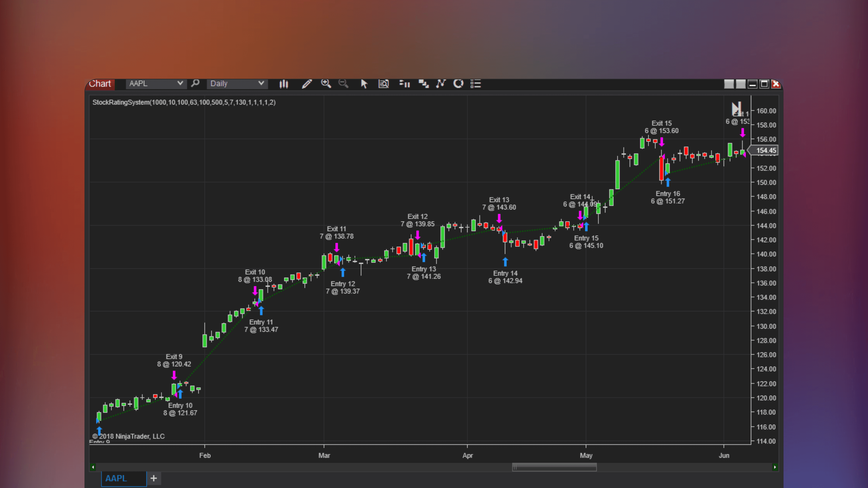Select the candlestick chart style icon
868x488 pixels.
(284, 84)
